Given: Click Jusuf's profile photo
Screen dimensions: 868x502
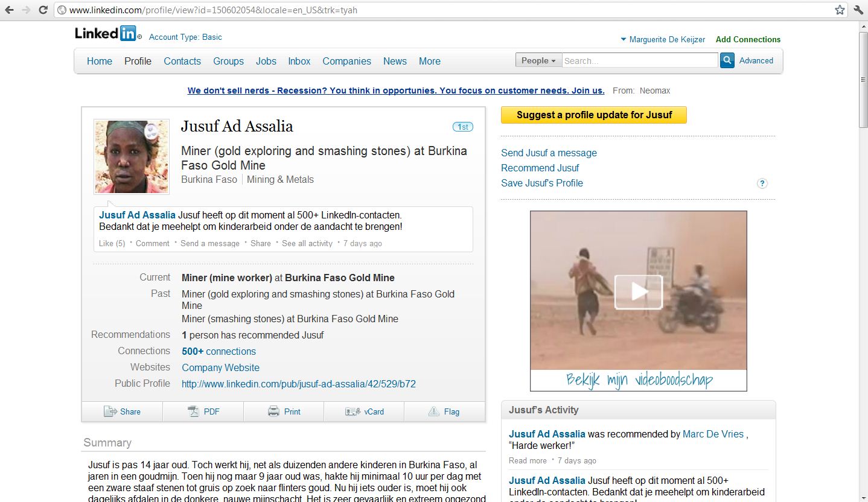Looking at the screenshot, I should [x=132, y=157].
